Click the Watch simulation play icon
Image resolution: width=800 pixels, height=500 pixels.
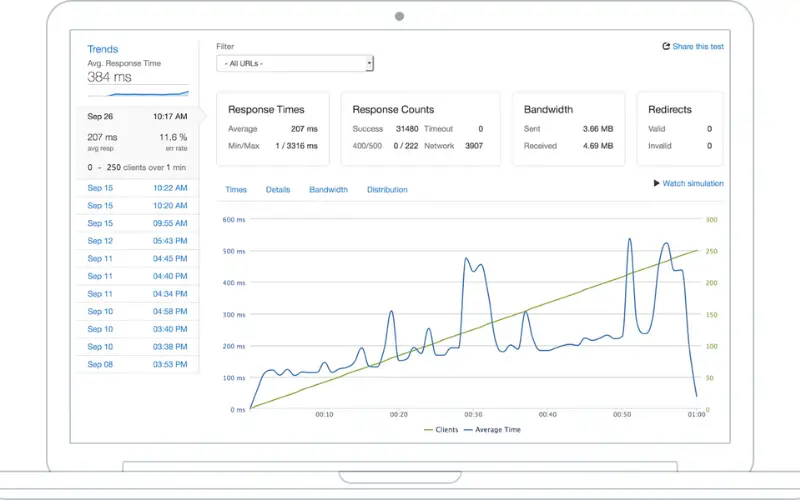pyautogui.click(x=656, y=184)
